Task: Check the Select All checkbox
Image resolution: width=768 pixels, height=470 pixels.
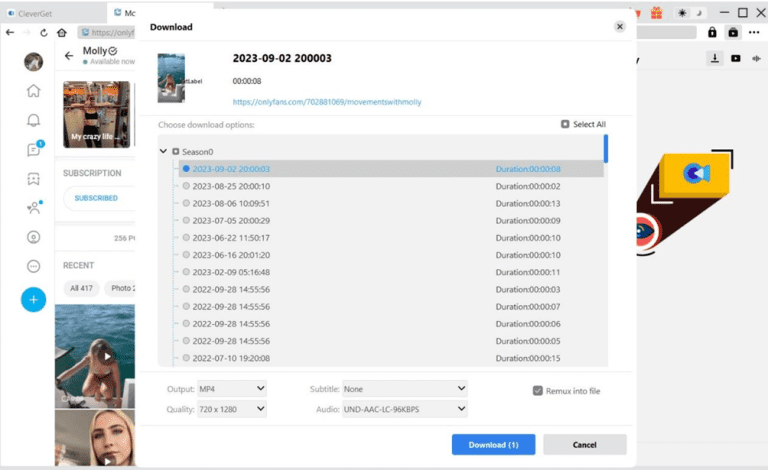Action: 565,125
